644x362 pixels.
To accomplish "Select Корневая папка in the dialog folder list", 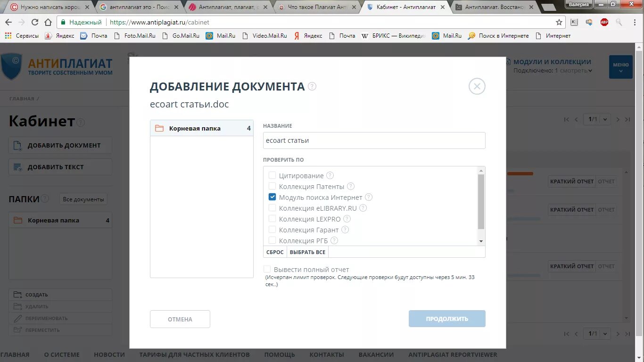I will [202, 128].
